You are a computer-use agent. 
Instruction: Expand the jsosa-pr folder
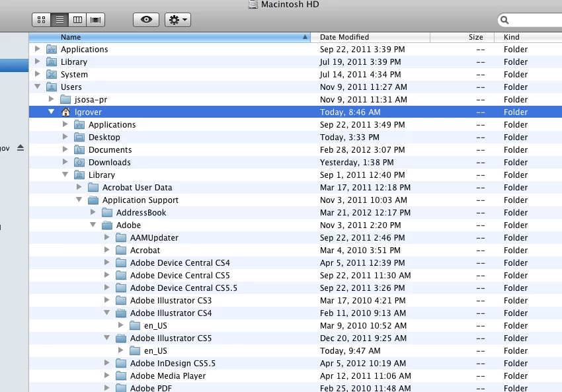[x=52, y=99]
